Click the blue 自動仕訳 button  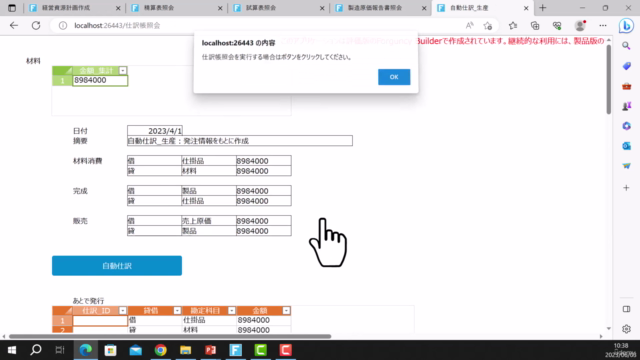pyautogui.click(x=117, y=266)
